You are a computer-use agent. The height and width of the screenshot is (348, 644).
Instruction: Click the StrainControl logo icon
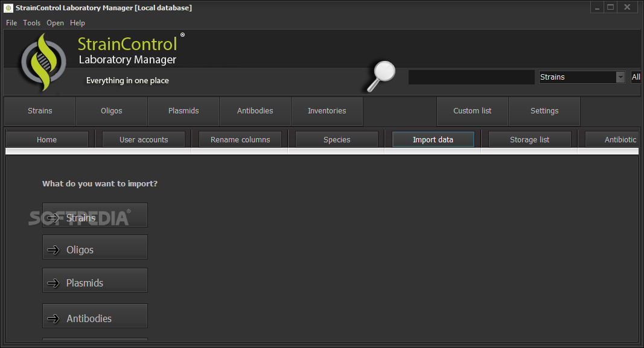click(x=43, y=62)
